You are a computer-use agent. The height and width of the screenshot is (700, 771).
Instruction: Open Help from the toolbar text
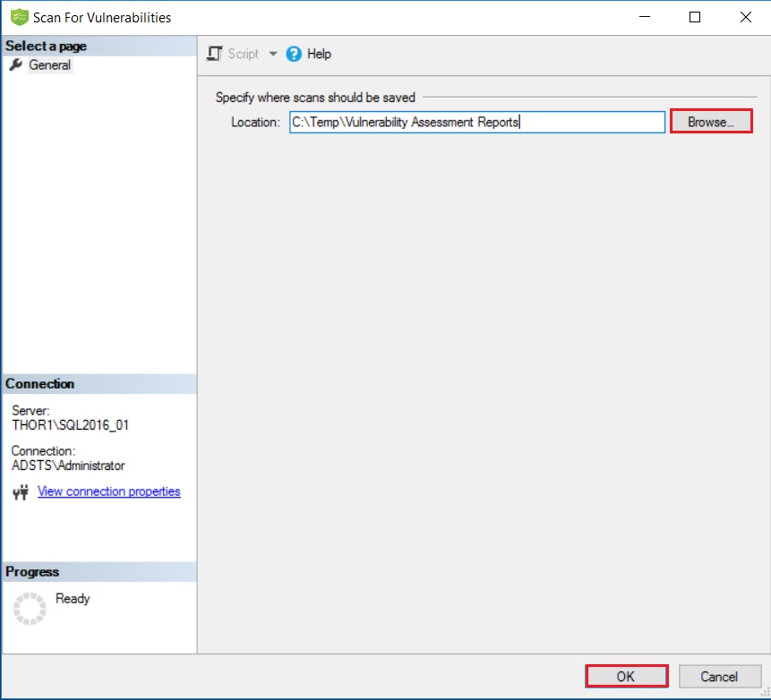tap(319, 54)
